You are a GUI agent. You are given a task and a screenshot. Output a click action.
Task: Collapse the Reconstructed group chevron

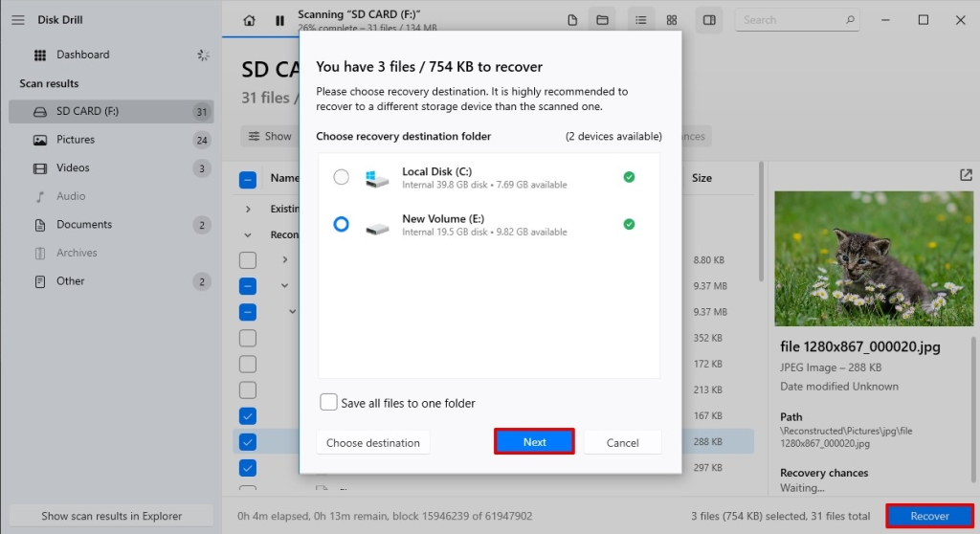[248, 235]
